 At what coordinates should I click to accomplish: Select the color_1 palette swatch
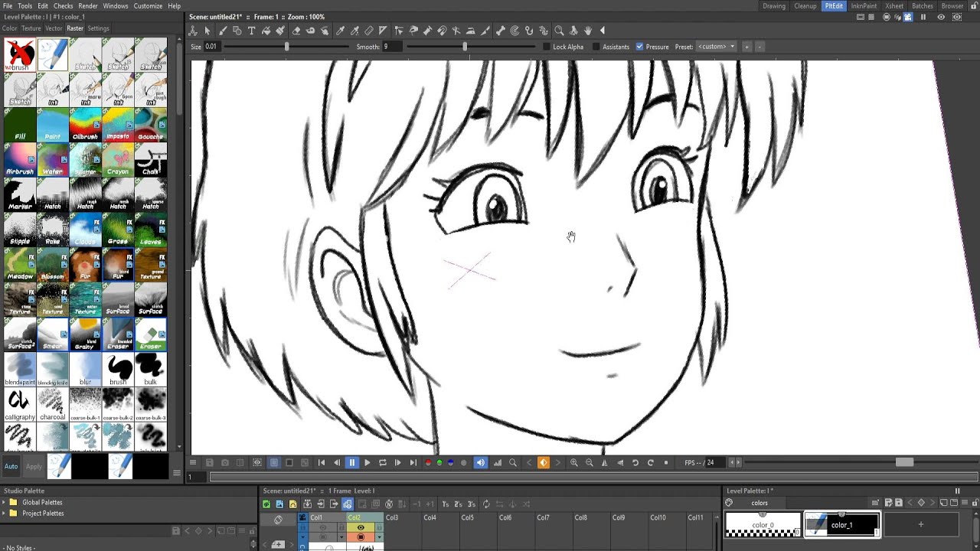(x=842, y=524)
